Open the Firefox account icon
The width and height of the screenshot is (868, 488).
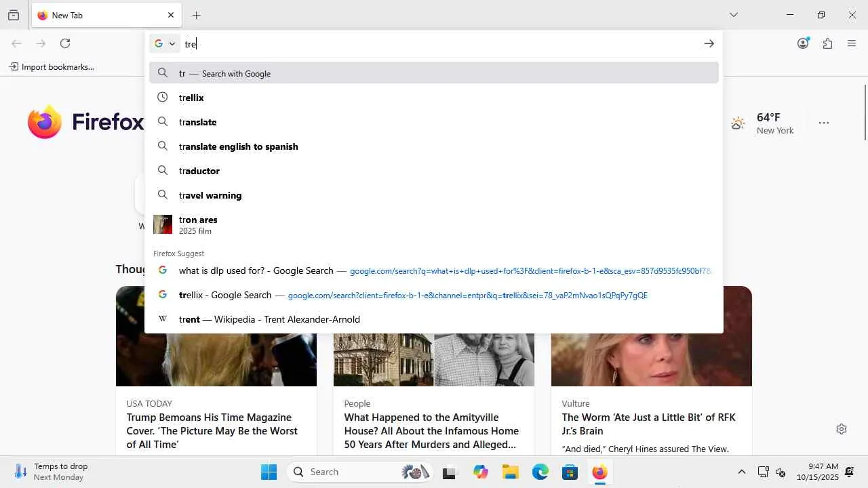tap(804, 43)
